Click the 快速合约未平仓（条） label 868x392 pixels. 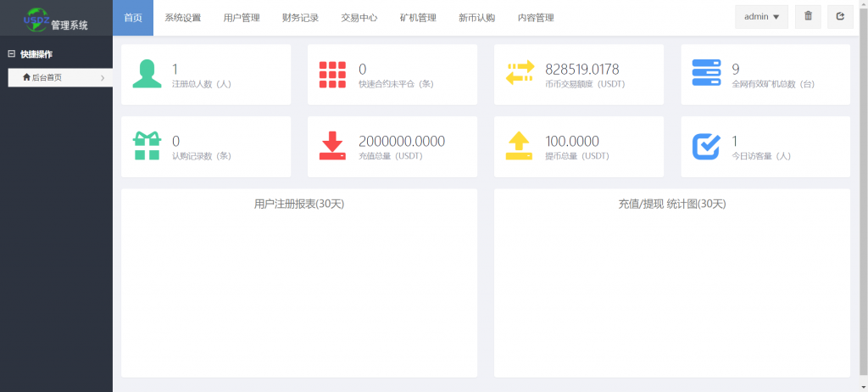(396, 84)
